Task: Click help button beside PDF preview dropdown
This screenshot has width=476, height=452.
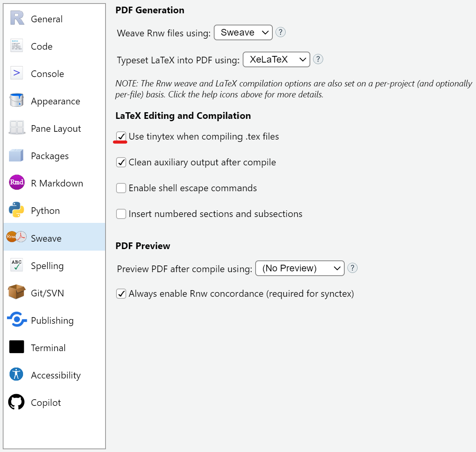Action: [353, 268]
